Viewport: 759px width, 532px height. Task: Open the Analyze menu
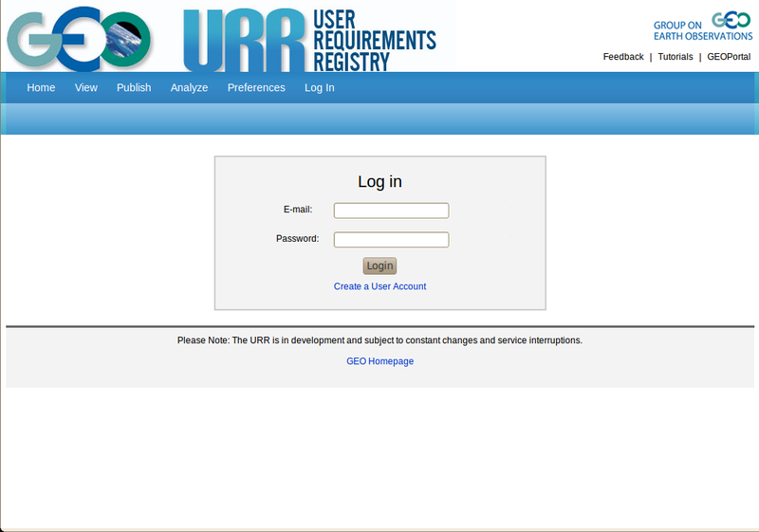coord(189,87)
